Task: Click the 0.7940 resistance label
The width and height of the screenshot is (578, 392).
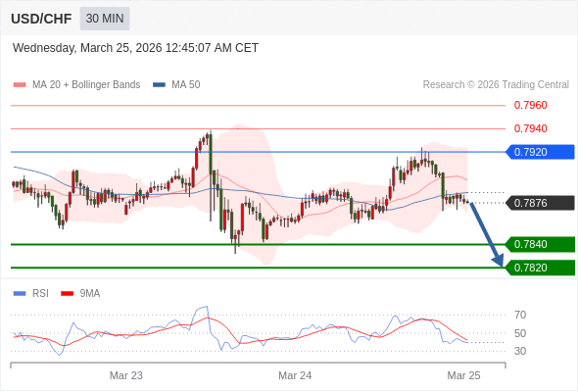Action: click(x=530, y=128)
